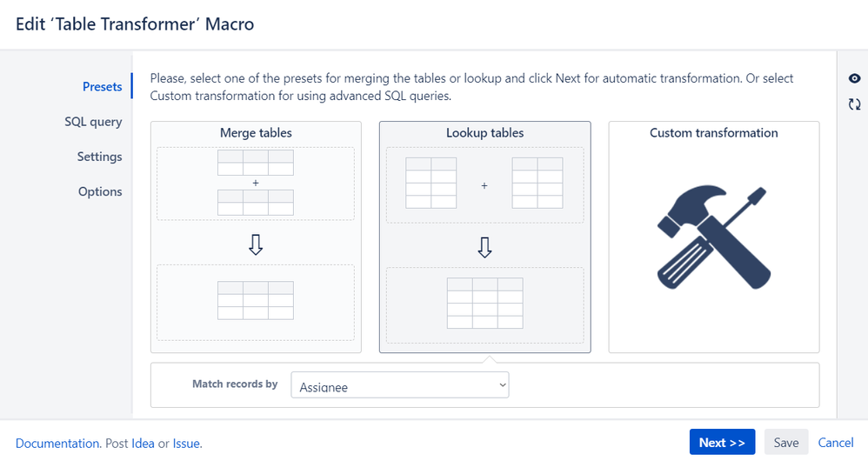The image size is (868, 461).
Task: Open the Settings tab
Action: coord(100,157)
